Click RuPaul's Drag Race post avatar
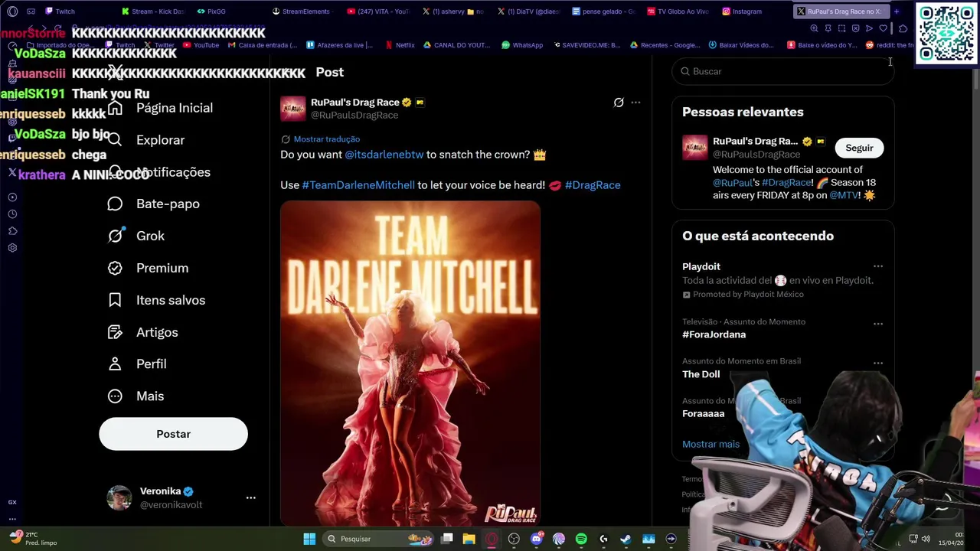The image size is (980, 551). point(292,108)
